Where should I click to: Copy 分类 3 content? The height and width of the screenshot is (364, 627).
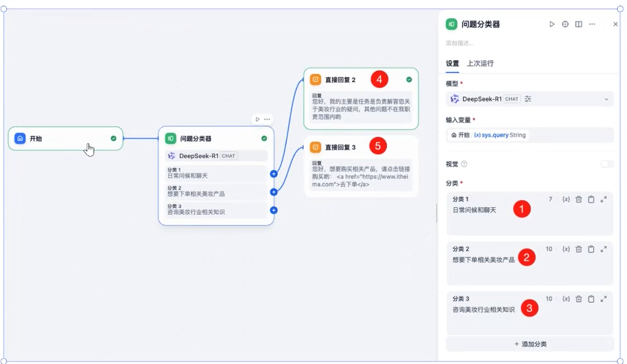click(591, 299)
